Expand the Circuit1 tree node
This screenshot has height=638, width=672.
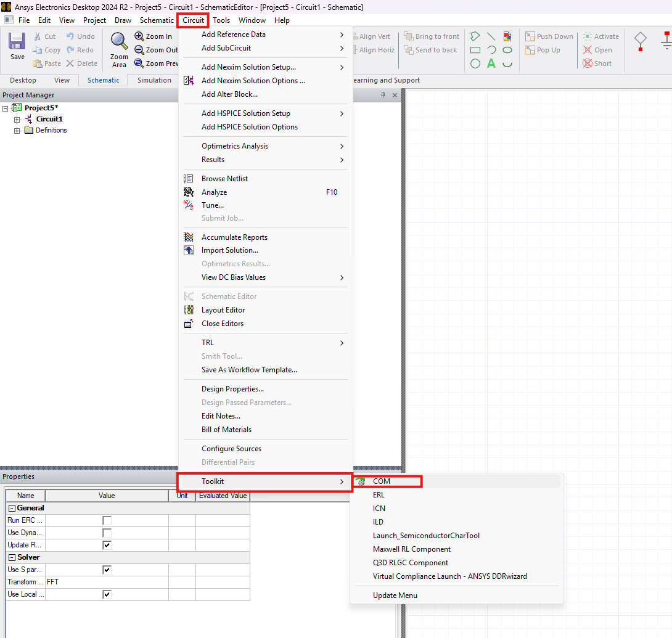(x=18, y=119)
